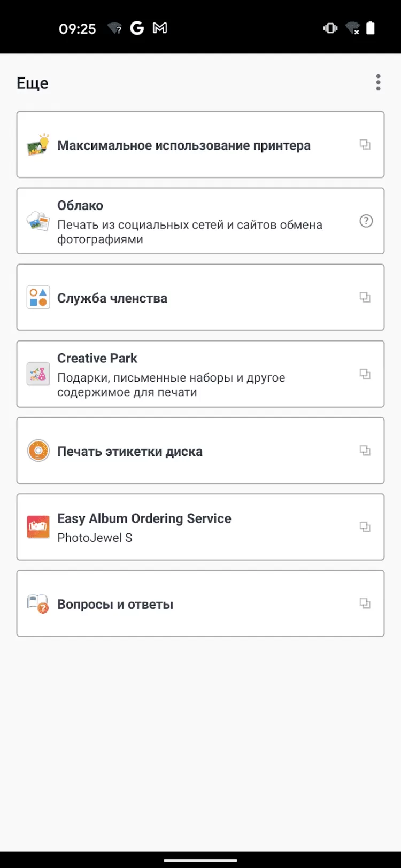Tap the orange disc label icon
Viewport: 401px width, 868px height.
click(38, 451)
